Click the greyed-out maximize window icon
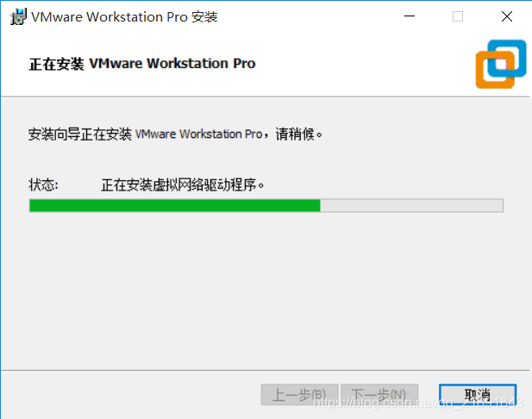 tap(458, 16)
